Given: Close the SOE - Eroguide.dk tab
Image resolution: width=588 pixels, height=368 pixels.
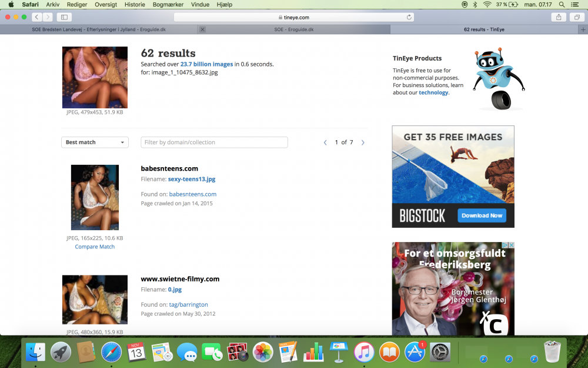Looking at the screenshot, I should tap(202, 29).
